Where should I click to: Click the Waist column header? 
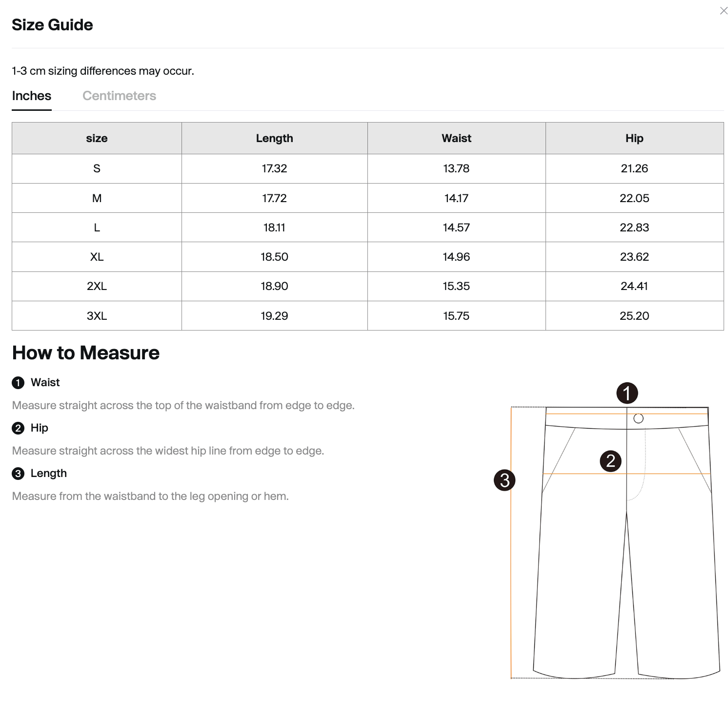point(456,138)
